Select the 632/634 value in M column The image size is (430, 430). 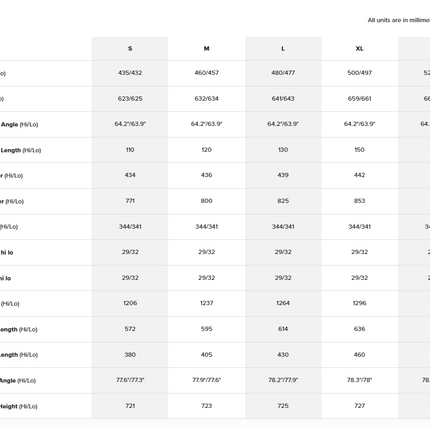point(206,99)
